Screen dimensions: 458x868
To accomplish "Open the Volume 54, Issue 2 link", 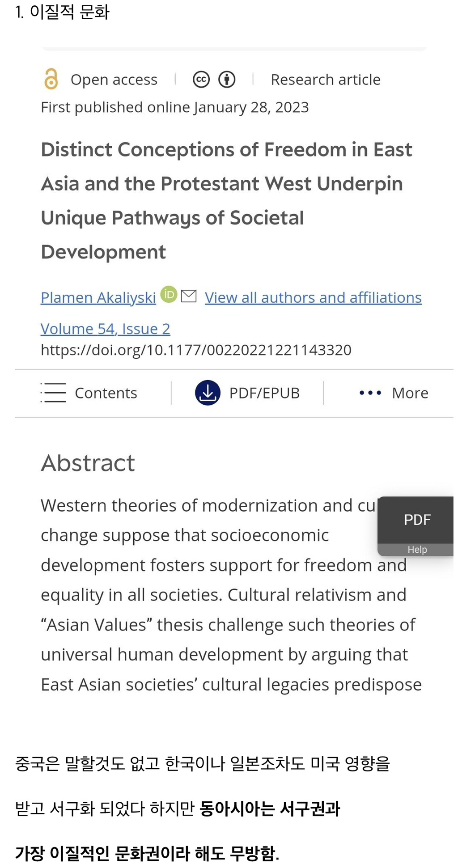I will pyautogui.click(x=106, y=329).
